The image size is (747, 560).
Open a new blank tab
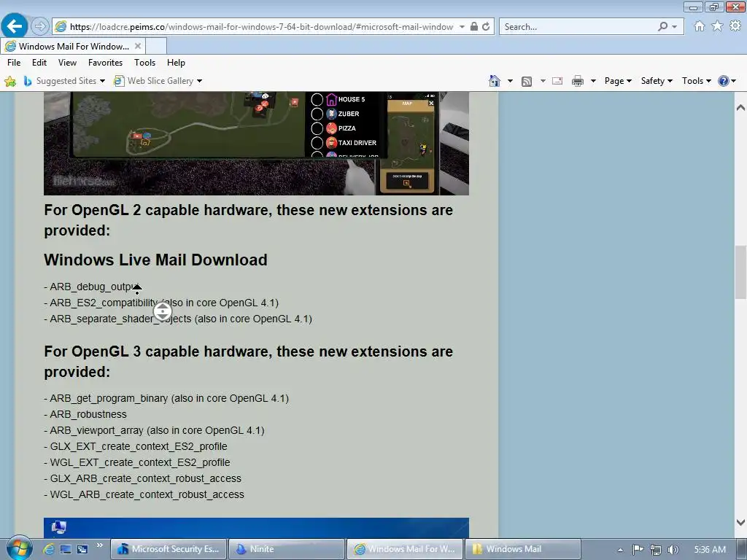click(156, 46)
